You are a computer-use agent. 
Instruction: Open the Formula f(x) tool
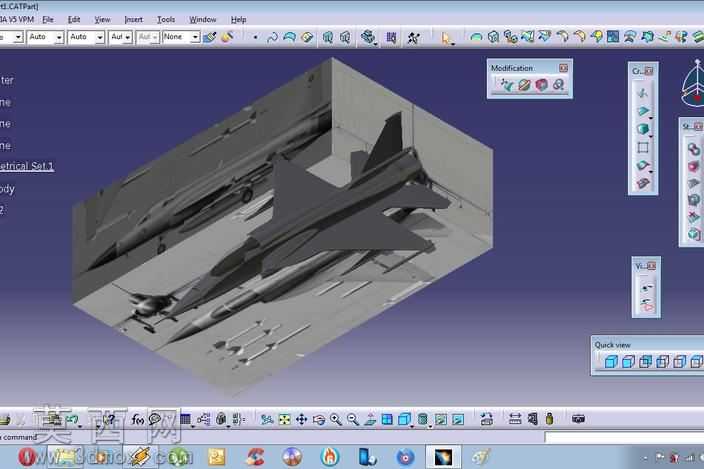(x=137, y=420)
